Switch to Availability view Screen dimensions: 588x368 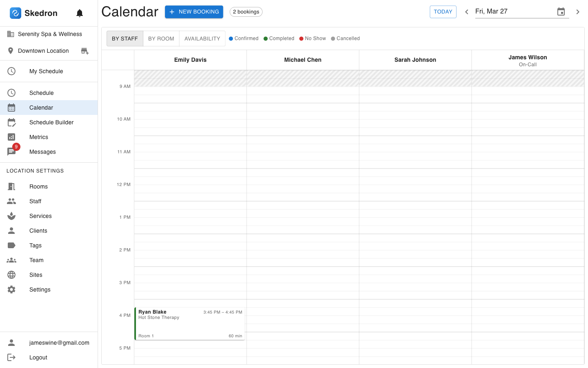pyautogui.click(x=202, y=38)
